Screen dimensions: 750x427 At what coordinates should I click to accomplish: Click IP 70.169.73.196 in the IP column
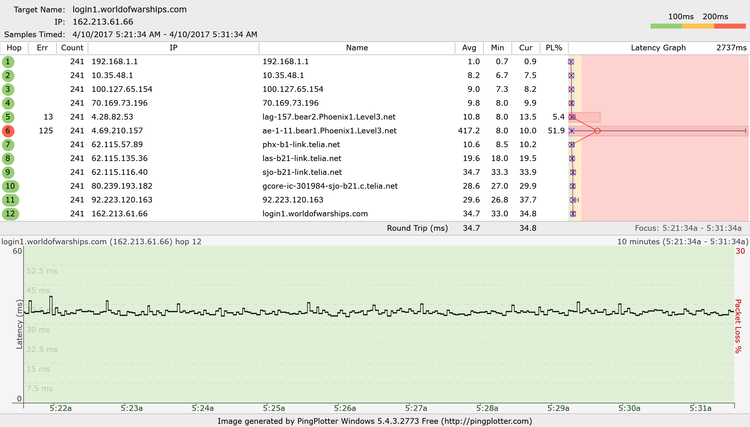120,103
